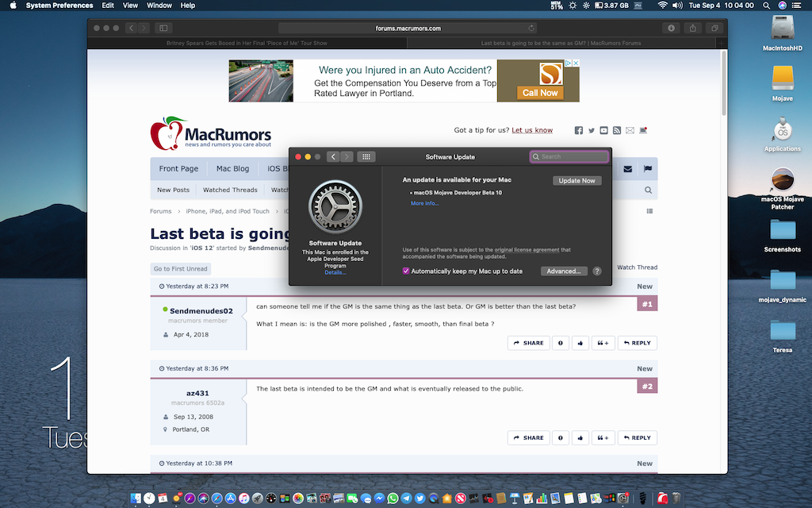The height and width of the screenshot is (508, 812).
Task: Click Spotlight search in menu bar
Action: coord(767,6)
